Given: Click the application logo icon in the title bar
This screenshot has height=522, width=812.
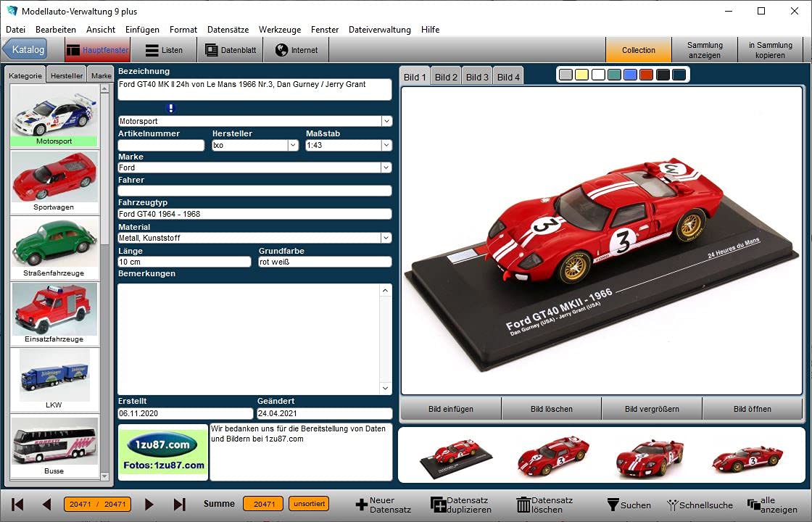Looking at the screenshot, I should pos(12,11).
